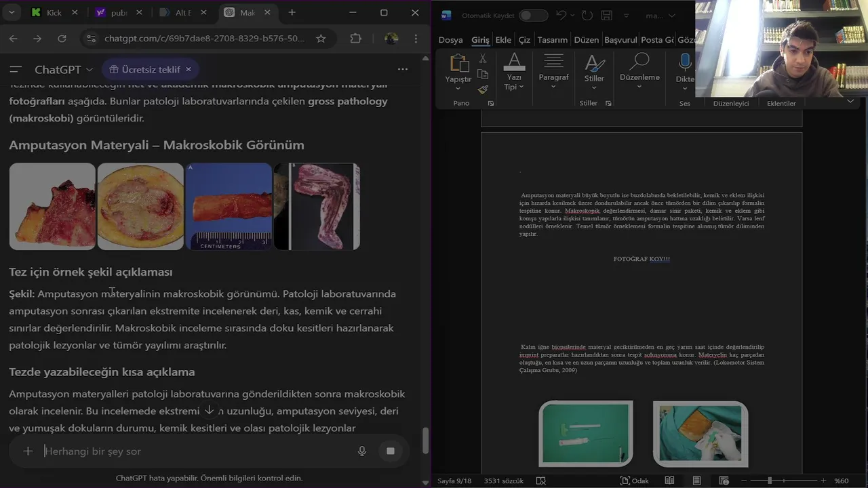Open the undo history dropdown in Word
This screenshot has height=488, width=868.
coord(573,16)
